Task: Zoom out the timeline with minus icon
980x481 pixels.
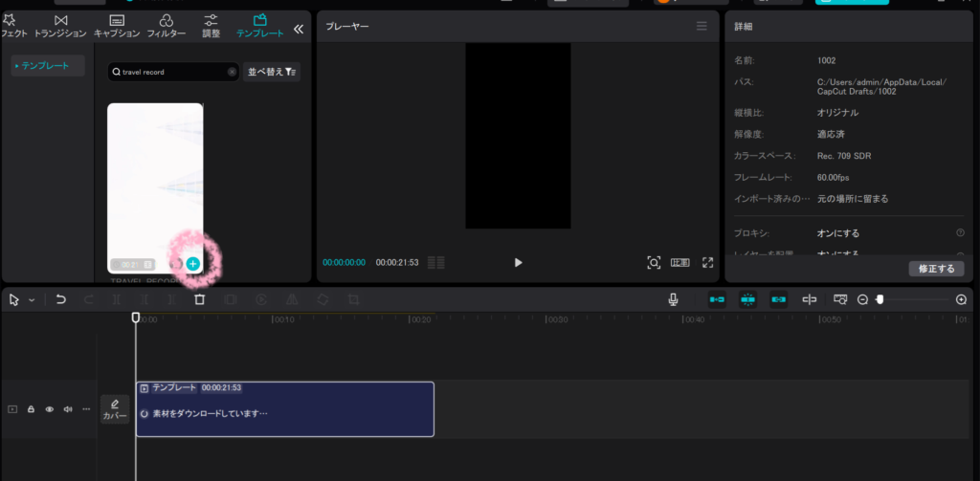Action: click(x=862, y=300)
